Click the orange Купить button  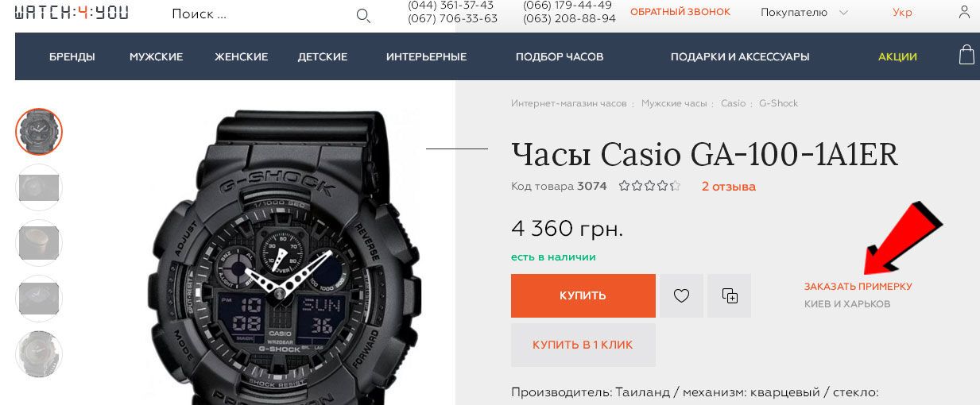[583, 295]
